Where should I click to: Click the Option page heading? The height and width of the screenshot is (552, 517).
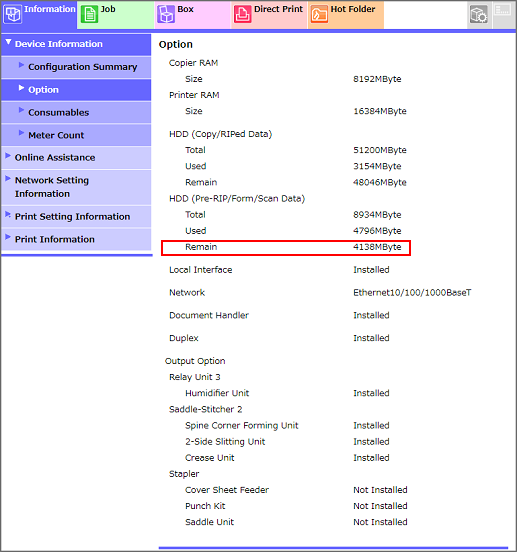tap(176, 45)
